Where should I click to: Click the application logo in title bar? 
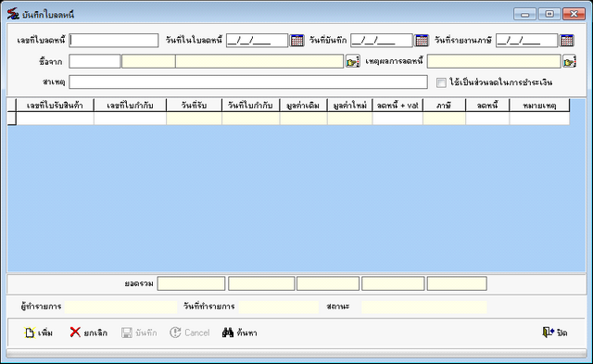click(x=13, y=15)
